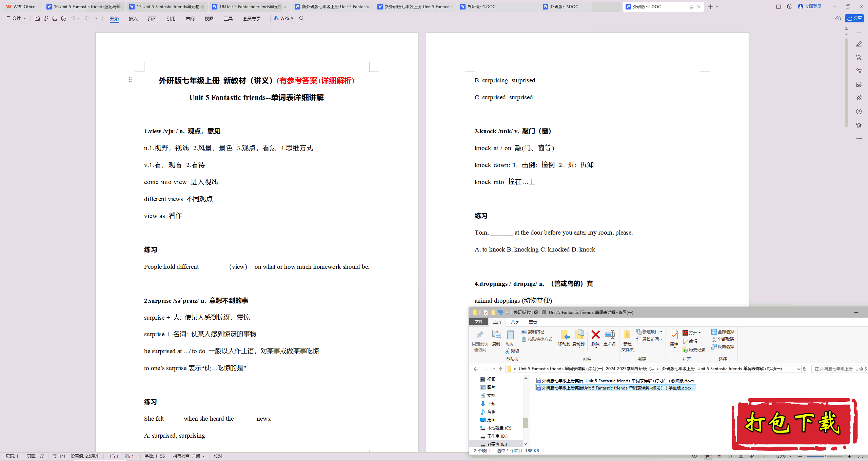Click the WPS Office home tab

21,6
